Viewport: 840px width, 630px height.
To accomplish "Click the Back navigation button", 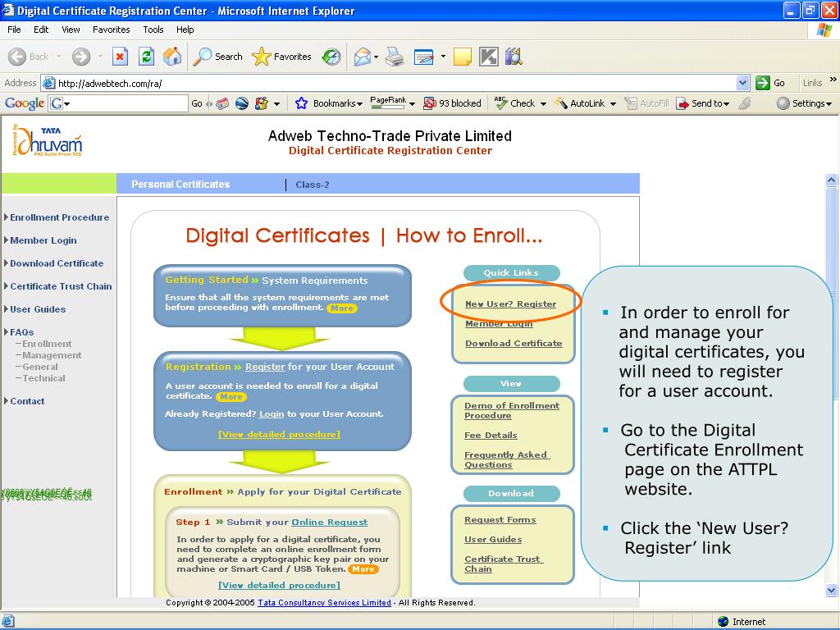I will coord(28,57).
